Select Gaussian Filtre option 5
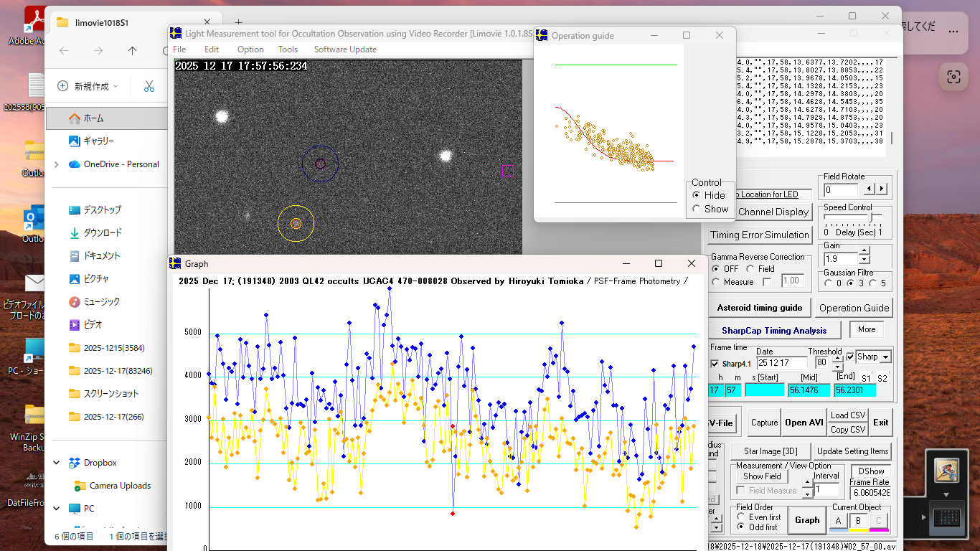The width and height of the screenshot is (980, 551). (872, 283)
